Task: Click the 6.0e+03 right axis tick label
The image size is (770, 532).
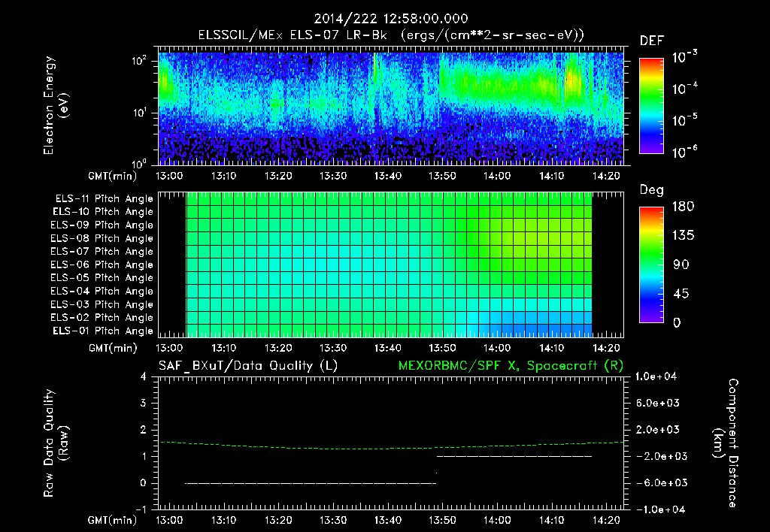Action: point(659,403)
